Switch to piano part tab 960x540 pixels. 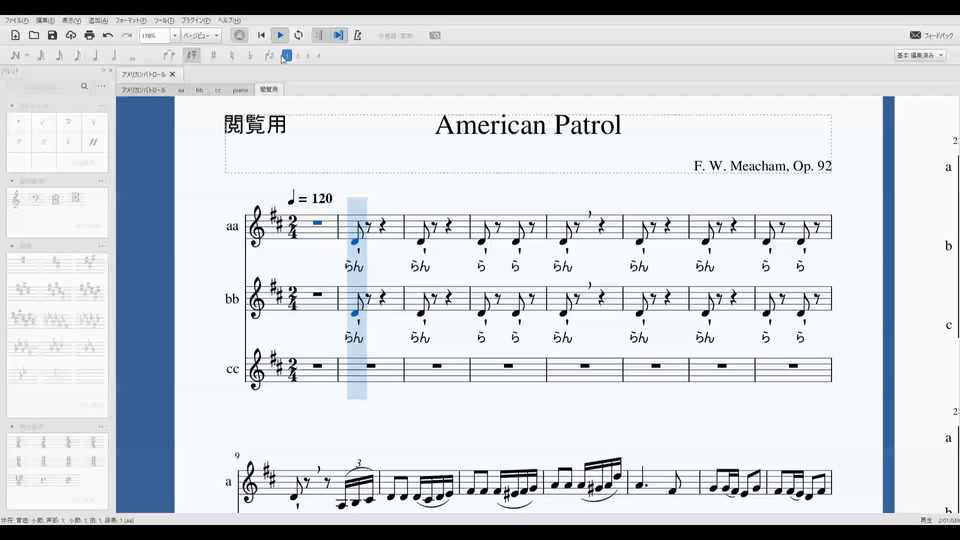[x=240, y=90]
